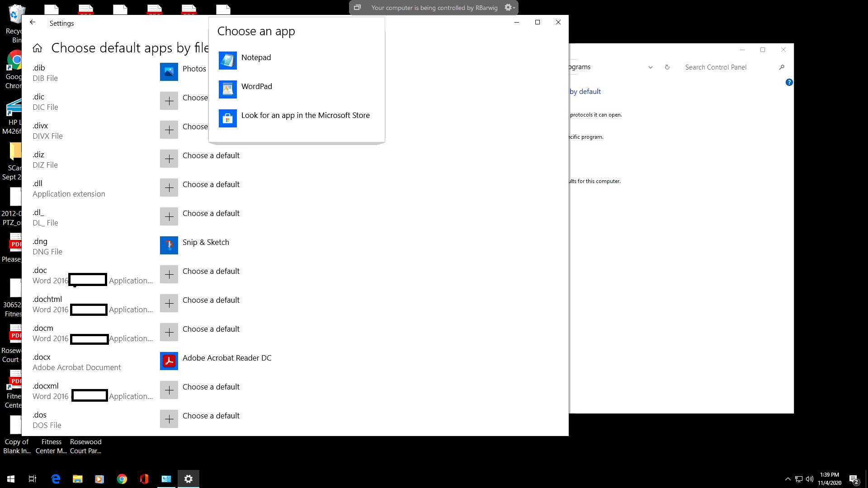Open the Control Panel help icon
The image size is (868, 488).
point(789,82)
